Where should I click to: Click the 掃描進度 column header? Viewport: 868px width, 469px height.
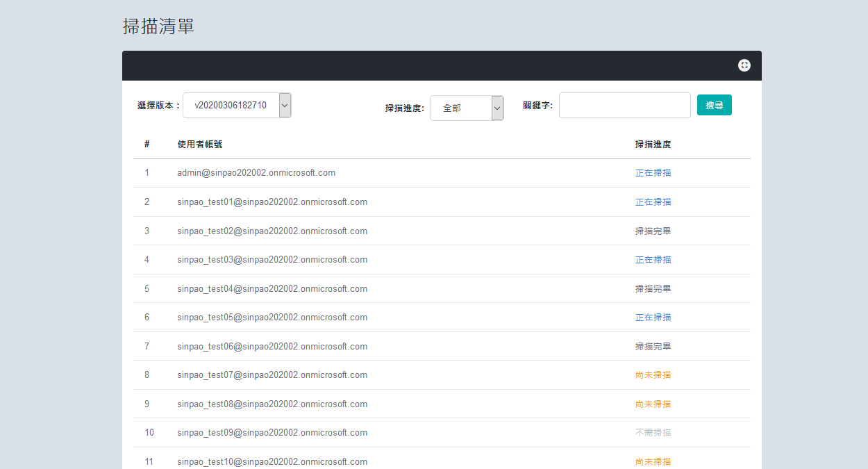click(x=653, y=145)
